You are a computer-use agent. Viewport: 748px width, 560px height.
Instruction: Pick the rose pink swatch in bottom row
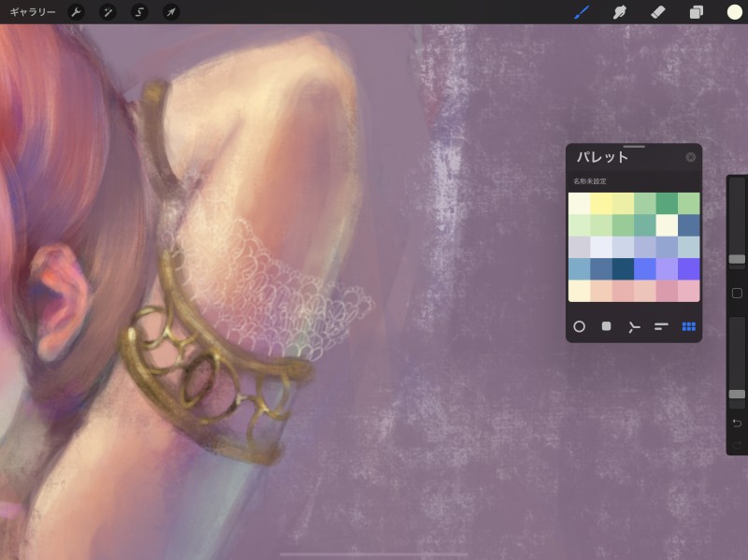(667, 291)
